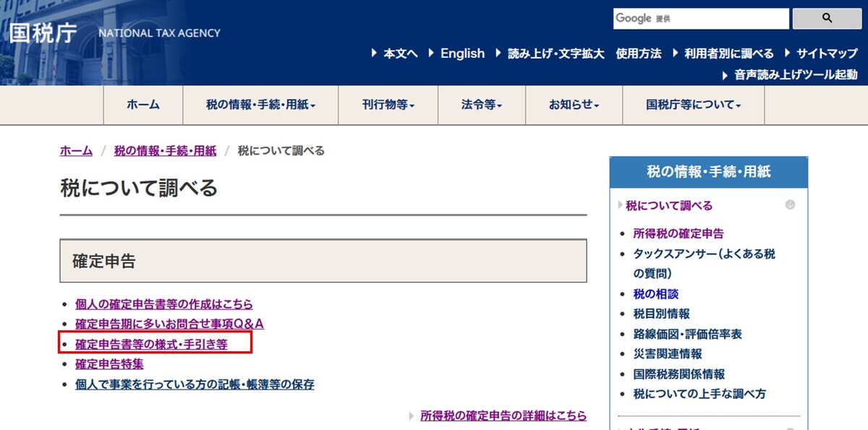
Task: Click the page title 税について調べる
Action: 138,188
